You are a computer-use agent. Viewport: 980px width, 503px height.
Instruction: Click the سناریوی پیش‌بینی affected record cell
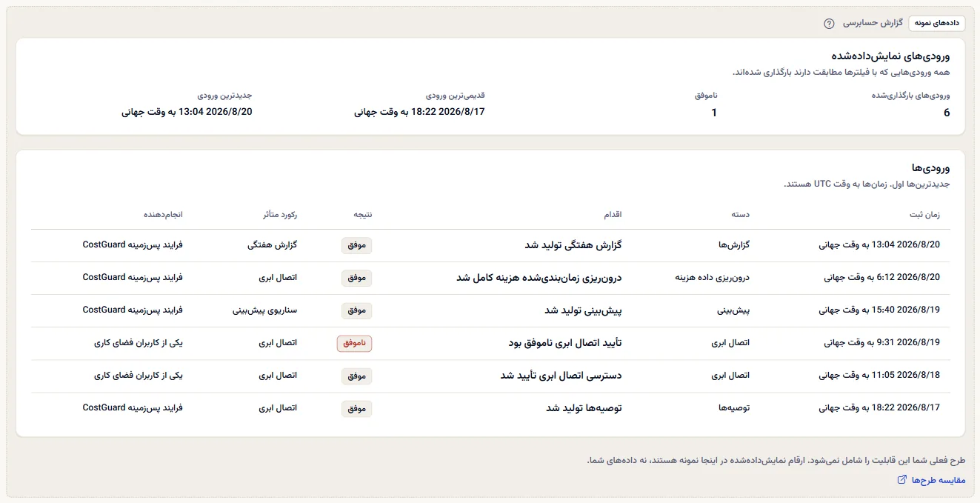(265, 310)
